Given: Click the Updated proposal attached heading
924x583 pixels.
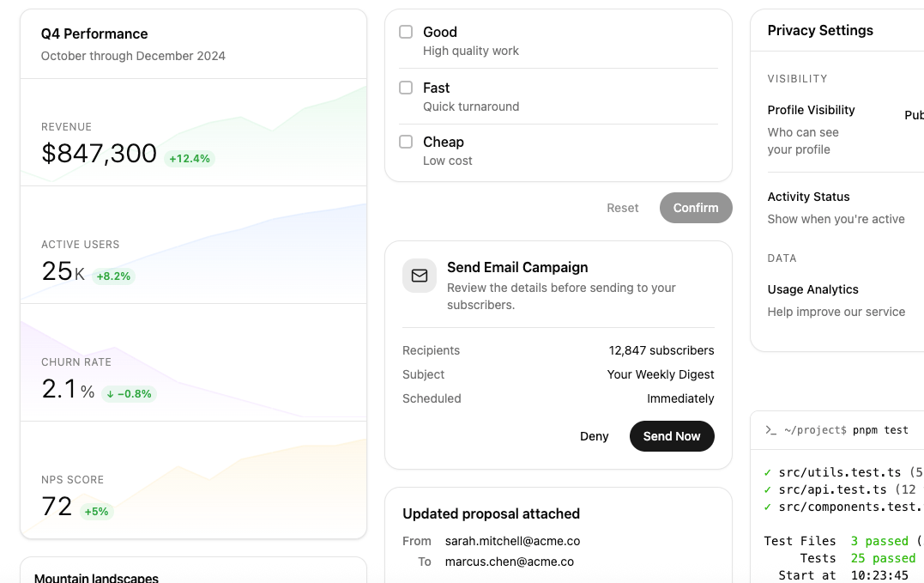Looking at the screenshot, I should [491, 514].
